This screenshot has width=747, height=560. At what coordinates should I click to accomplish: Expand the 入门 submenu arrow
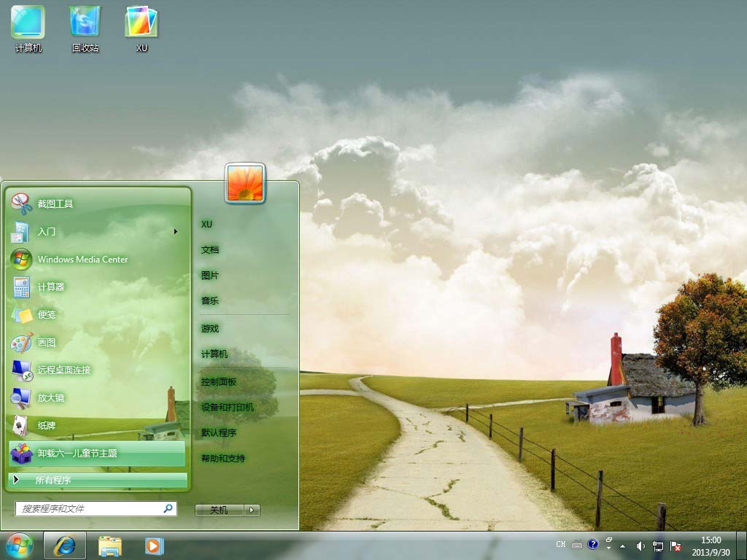(176, 232)
